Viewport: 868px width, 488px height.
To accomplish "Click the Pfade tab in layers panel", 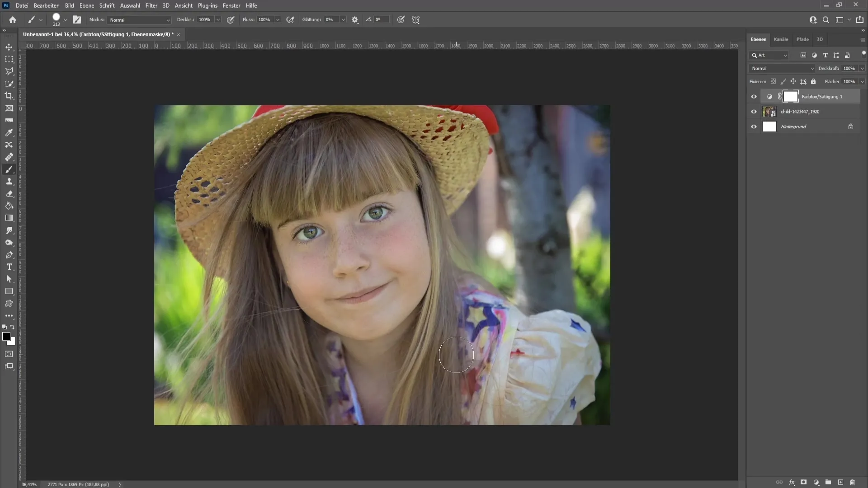I will coord(802,39).
